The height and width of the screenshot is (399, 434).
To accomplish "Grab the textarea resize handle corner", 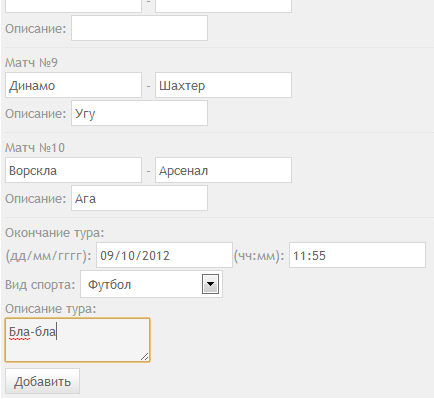I will click(145, 357).
